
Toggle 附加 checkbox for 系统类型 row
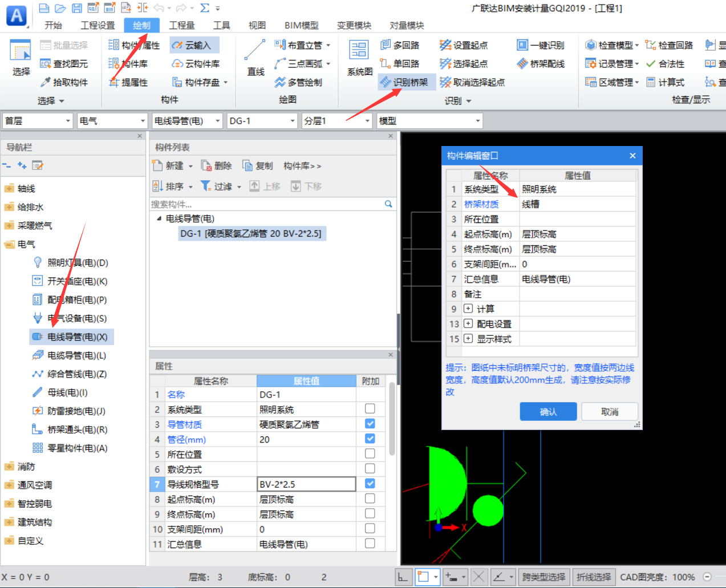tap(370, 409)
